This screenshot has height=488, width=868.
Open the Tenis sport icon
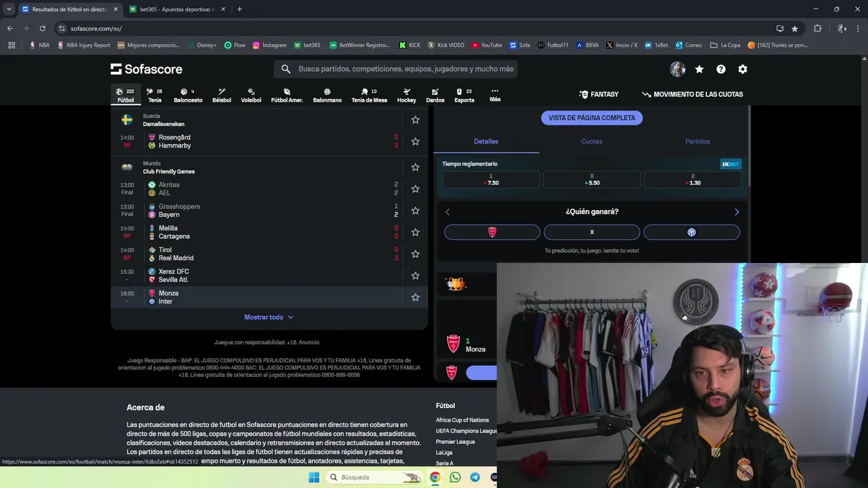pyautogui.click(x=155, y=95)
